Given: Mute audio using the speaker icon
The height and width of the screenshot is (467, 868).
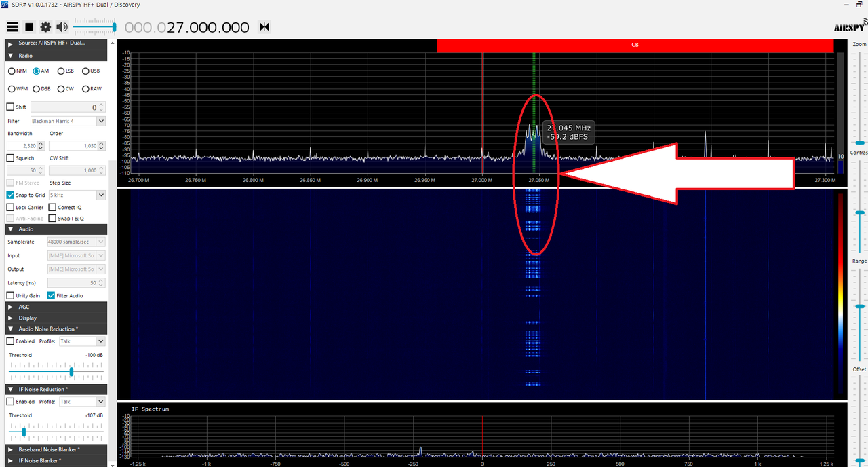Looking at the screenshot, I should pyautogui.click(x=62, y=27).
